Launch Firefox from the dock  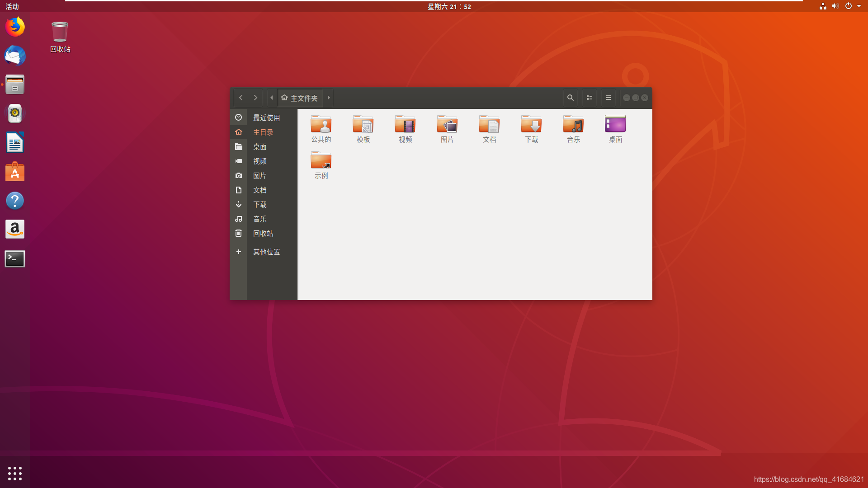15,27
